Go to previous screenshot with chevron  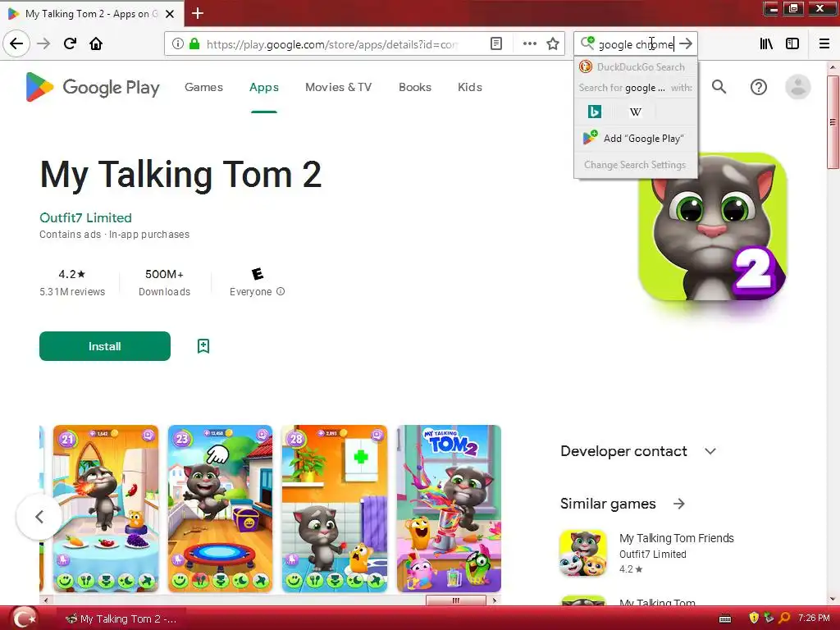pos(39,517)
